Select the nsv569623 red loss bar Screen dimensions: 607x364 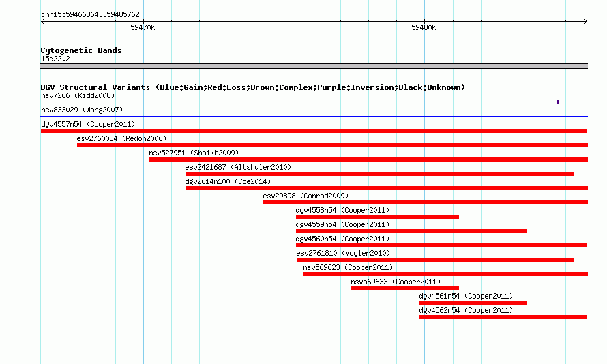click(x=445, y=274)
